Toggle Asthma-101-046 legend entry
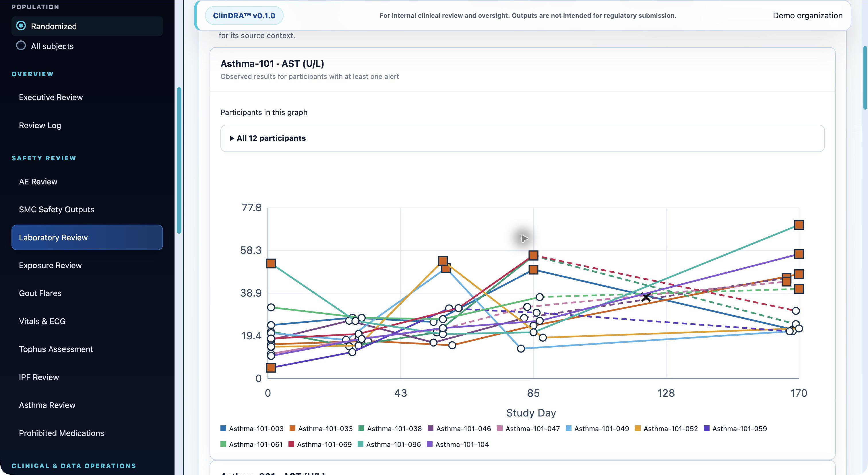This screenshot has height=475, width=868. tap(459, 429)
